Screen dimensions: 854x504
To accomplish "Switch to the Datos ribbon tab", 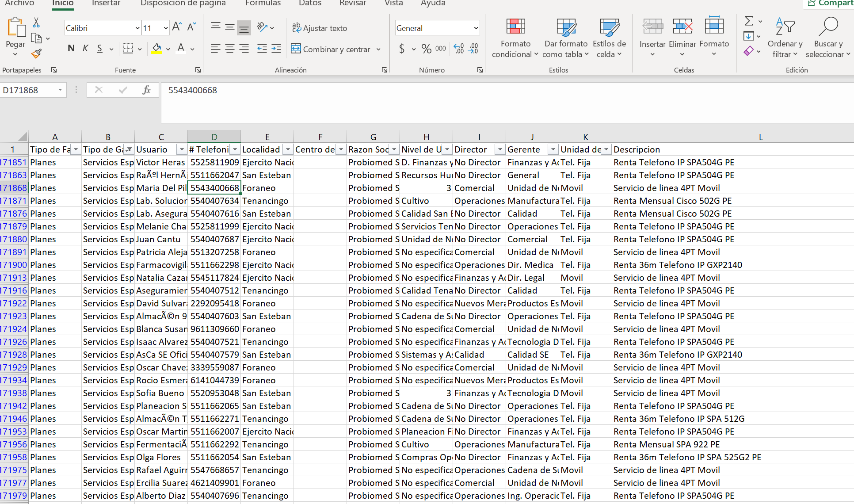I will click(310, 4).
